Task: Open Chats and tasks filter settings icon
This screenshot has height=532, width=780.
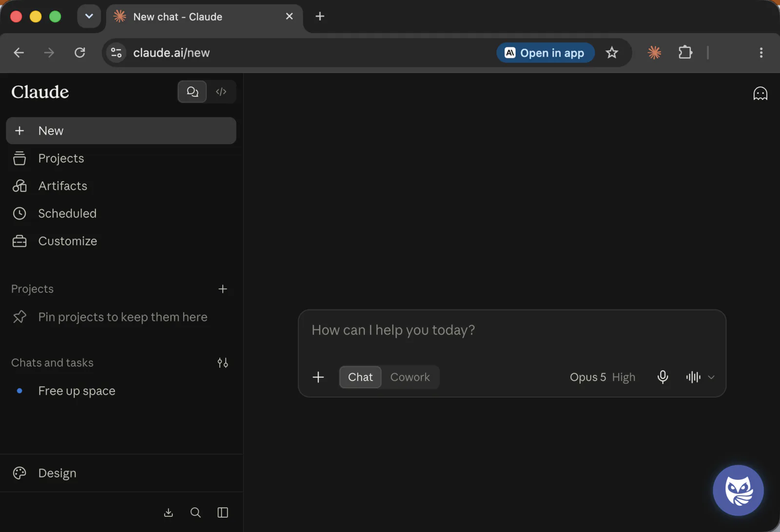Action: (x=223, y=362)
